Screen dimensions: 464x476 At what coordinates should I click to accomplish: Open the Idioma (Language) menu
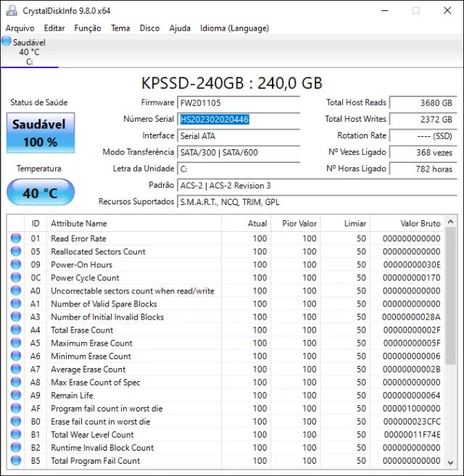click(x=234, y=28)
